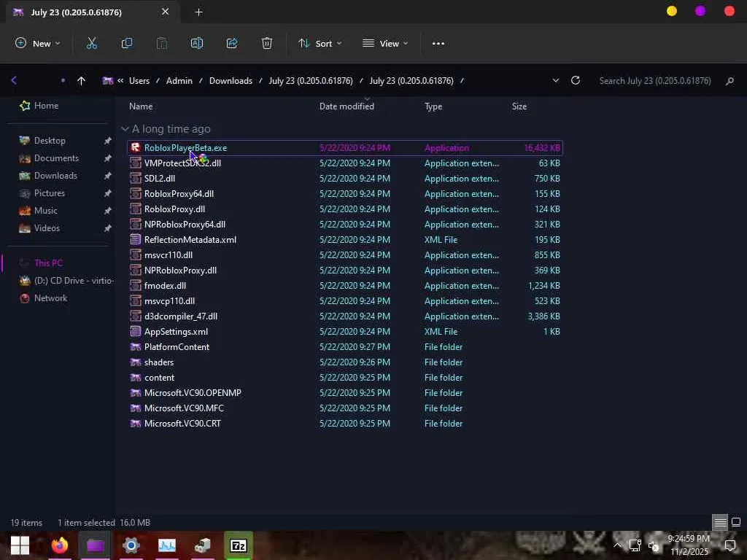Screen dimensions: 747x560
Task: Go back with the left arrow
Action: tap(14, 80)
